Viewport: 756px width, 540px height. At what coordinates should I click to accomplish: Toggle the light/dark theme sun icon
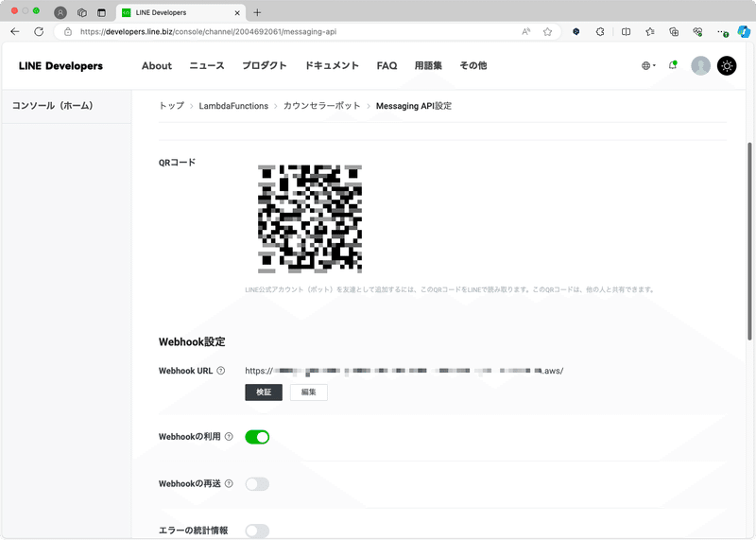pyautogui.click(x=727, y=65)
